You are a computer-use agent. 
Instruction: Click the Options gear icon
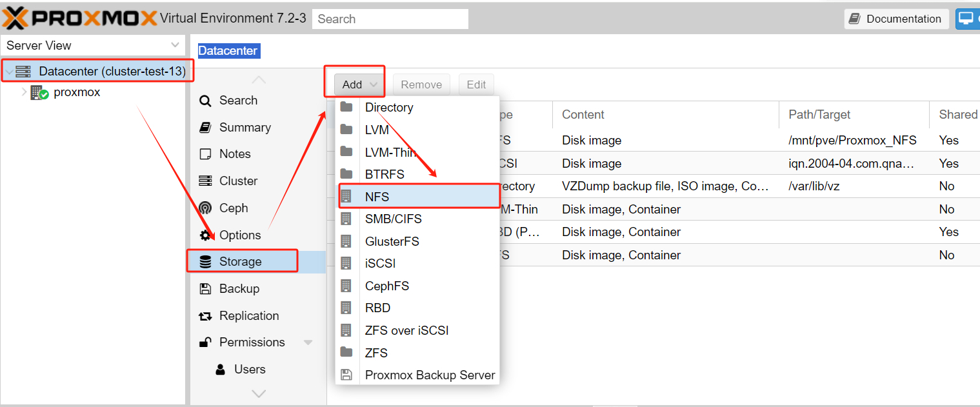(205, 235)
